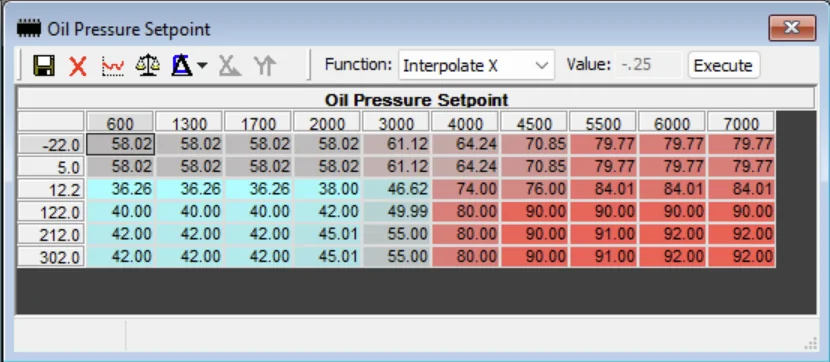Screen dimensions: 830x362
Task: Select cell 55.00 in the 302.0 row
Action: coord(396,257)
